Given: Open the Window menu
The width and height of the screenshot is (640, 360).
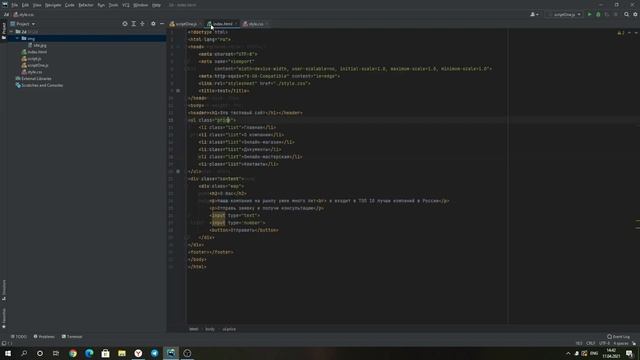Looking at the screenshot, I should [141, 5].
